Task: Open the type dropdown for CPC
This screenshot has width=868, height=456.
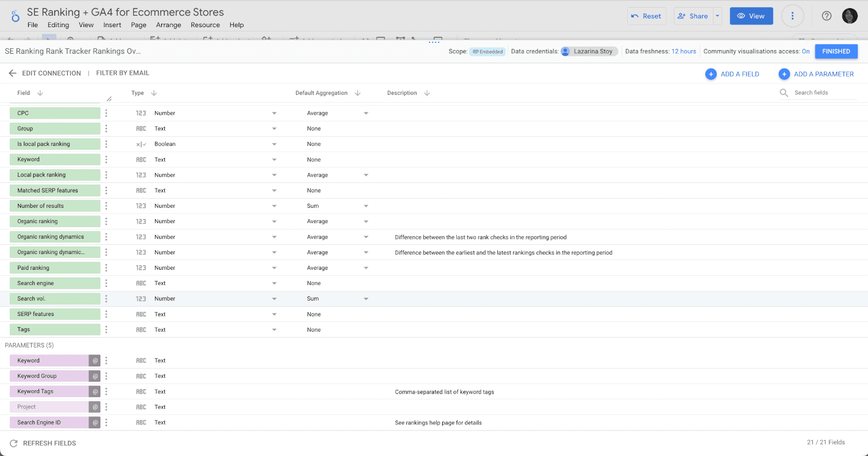Action: pos(274,113)
